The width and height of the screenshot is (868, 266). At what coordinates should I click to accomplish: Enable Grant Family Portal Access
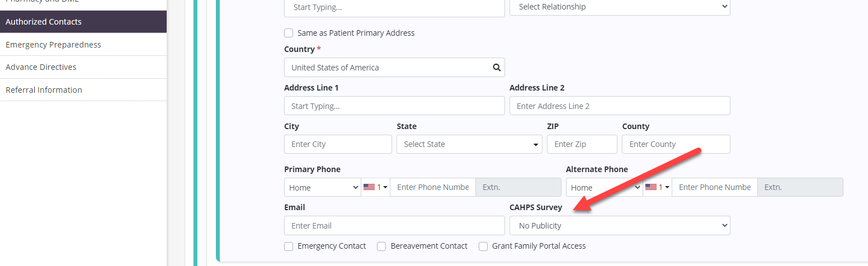click(483, 246)
